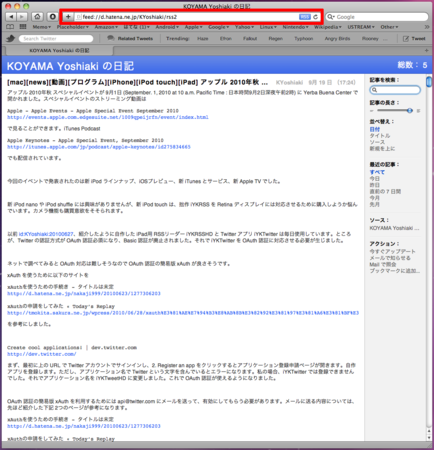Click the Tweet compose pencil icon
The width and height of the screenshot is (434, 450).
(406, 39)
